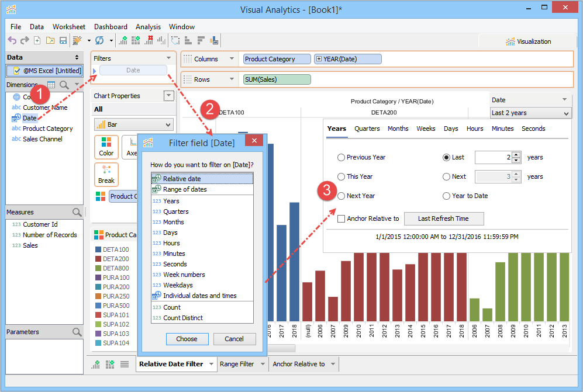Enable the Anchor Relative to checkbox

[x=341, y=218]
